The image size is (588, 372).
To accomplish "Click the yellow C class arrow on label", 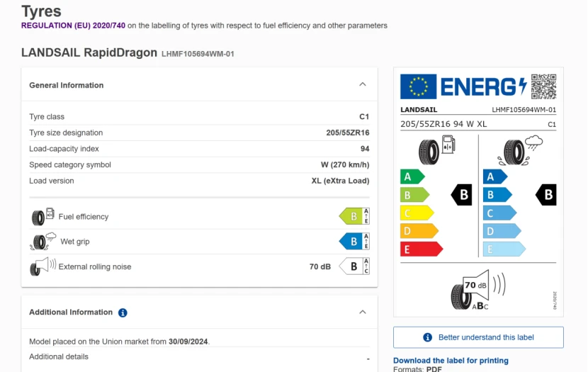I will tap(416, 213).
